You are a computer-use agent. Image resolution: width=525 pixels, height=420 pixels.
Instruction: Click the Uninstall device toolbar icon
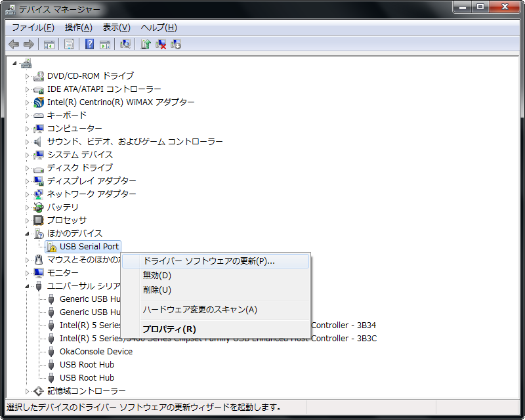pos(161,44)
